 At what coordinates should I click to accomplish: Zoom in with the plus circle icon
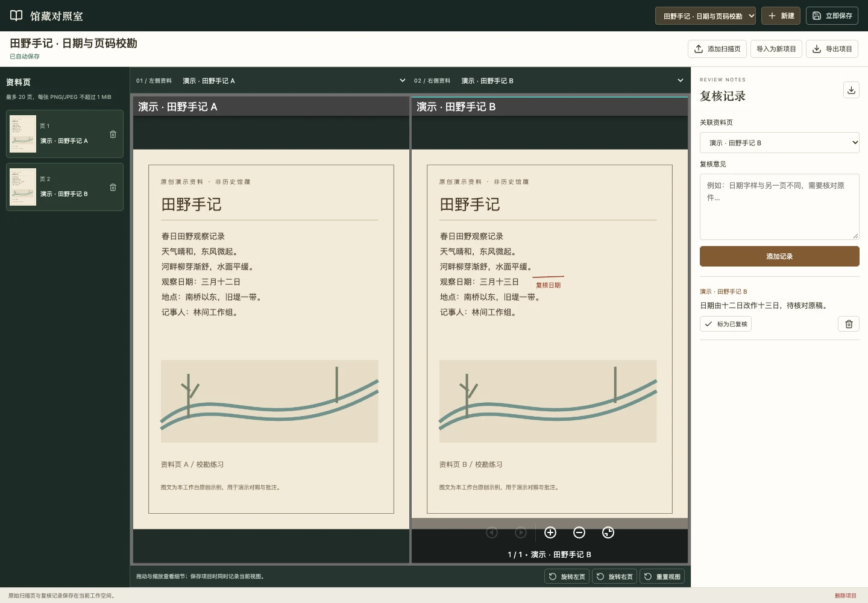point(550,532)
